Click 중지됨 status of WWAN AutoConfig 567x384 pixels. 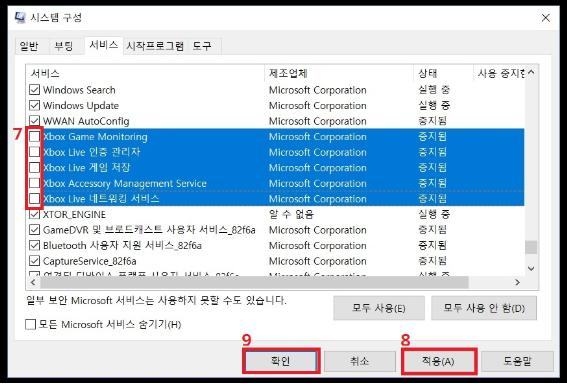(x=432, y=121)
